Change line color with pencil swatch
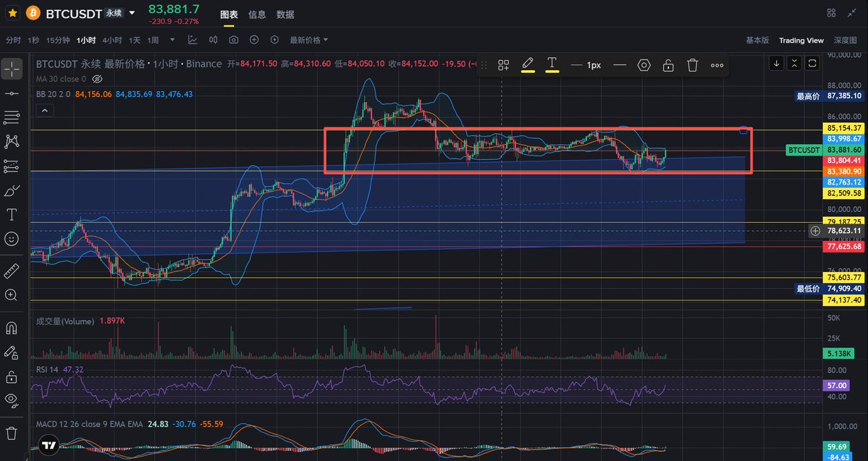 (528, 64)
